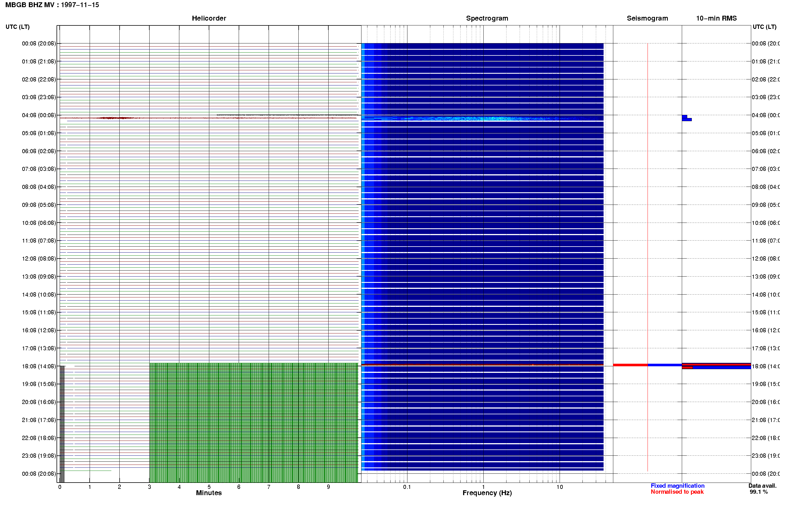
Task: Click the left 02:08 (22:08) time label
Action: [39, 79]
